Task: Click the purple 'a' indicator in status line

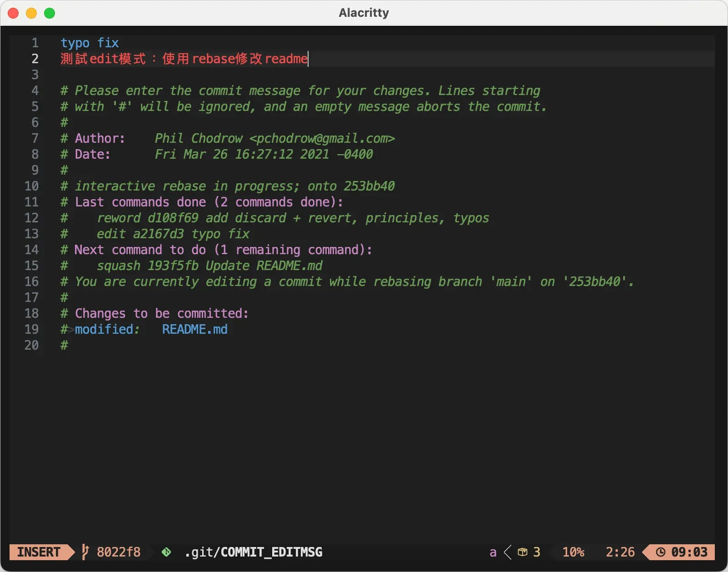Action: coord(493,552)
